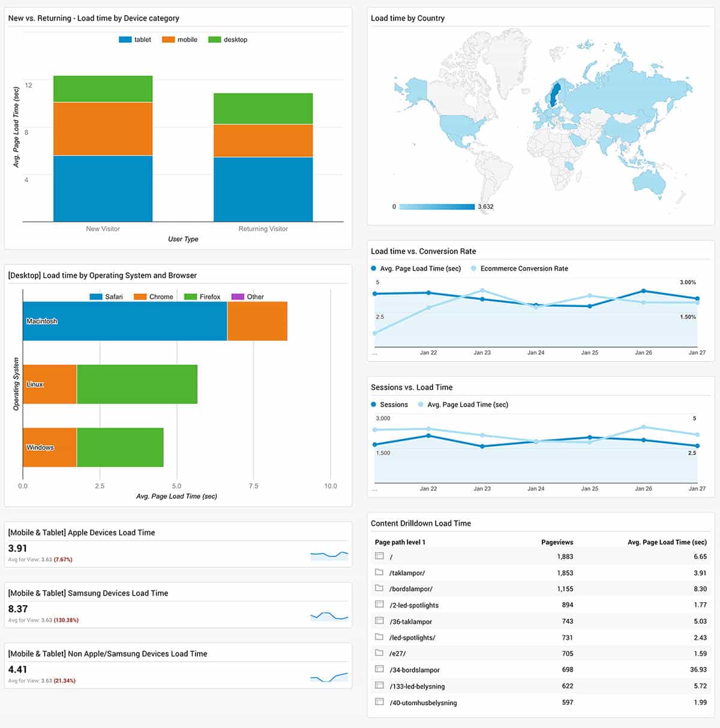Click the Pageviews column header
This screenshot has width=720, height=728.
557,542
